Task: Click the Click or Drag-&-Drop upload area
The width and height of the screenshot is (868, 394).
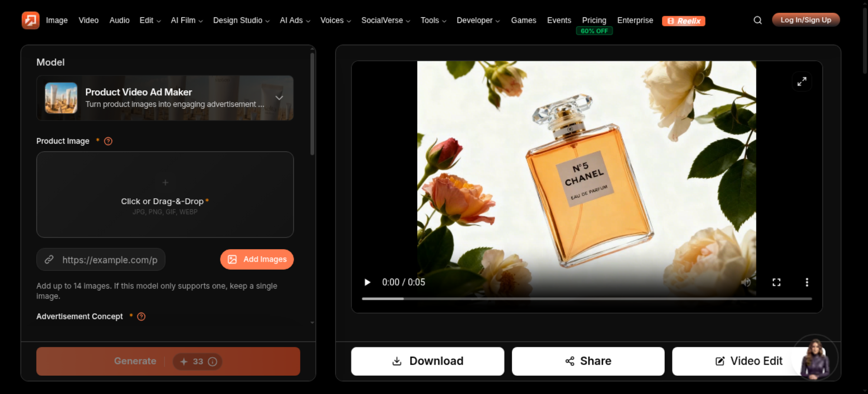Action: point(165,194)
